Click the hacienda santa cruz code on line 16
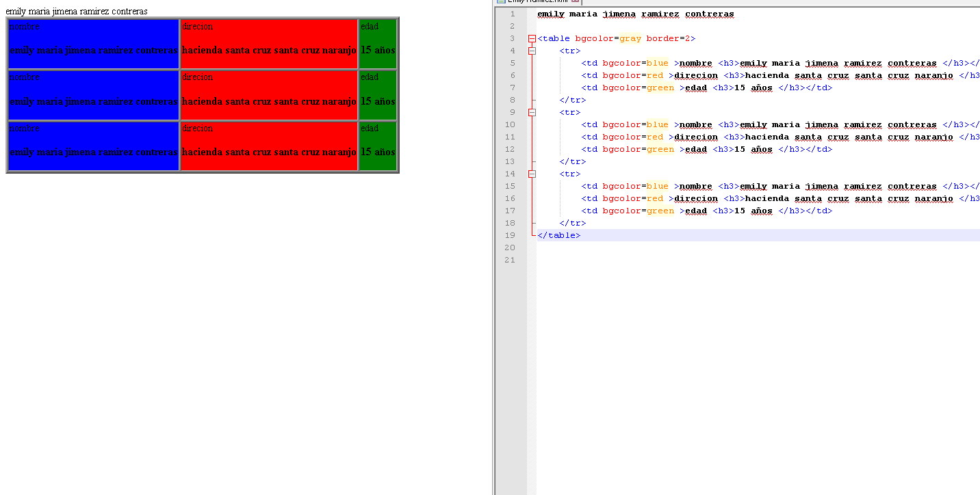 coord(849,199)
